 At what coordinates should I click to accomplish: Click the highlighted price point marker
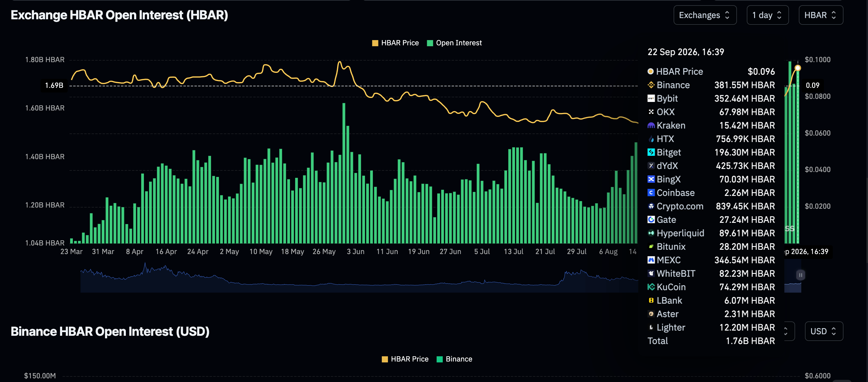[x=798, y=68]
